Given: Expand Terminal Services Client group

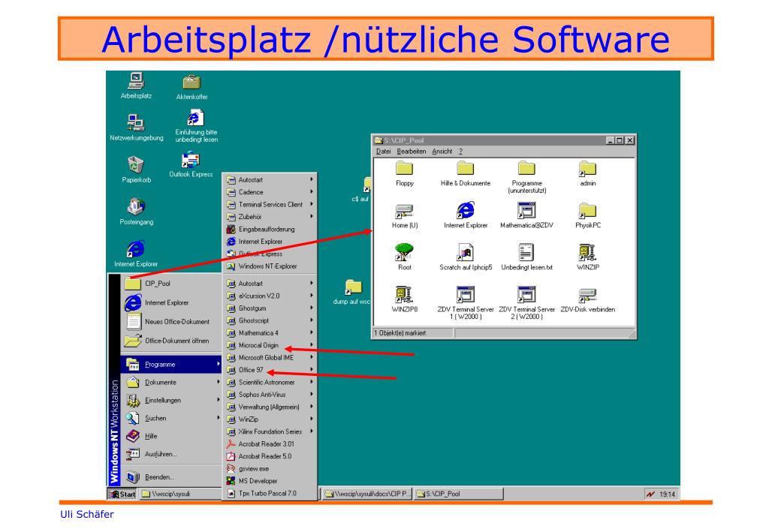Looking at the screenshot, I should pyautogui.click(x=270, y=204).
